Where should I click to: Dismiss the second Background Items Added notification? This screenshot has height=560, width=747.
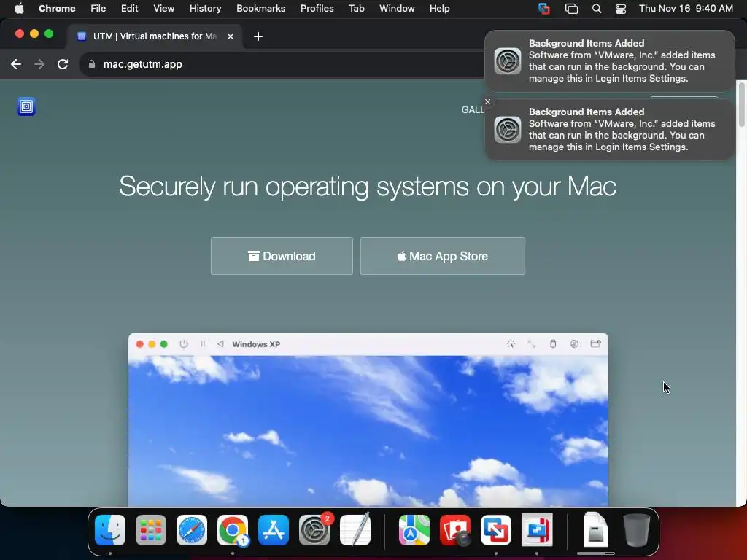(x=487, y=101)
